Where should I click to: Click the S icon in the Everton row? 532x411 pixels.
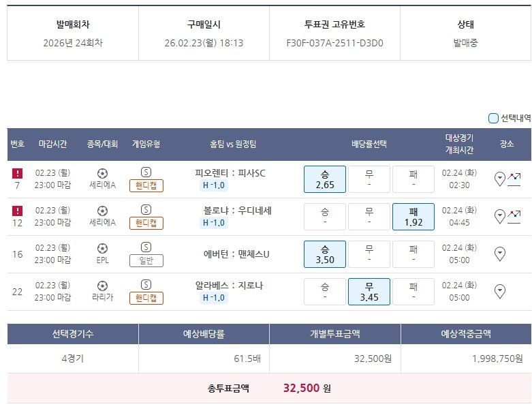pyautogui.click(x=146, y=247)
